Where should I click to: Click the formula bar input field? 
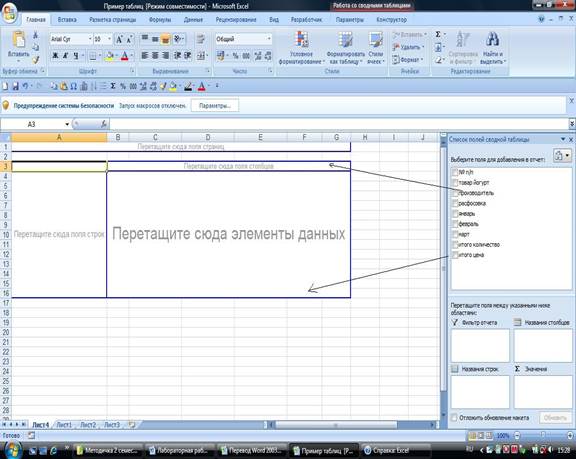(338, 124)
